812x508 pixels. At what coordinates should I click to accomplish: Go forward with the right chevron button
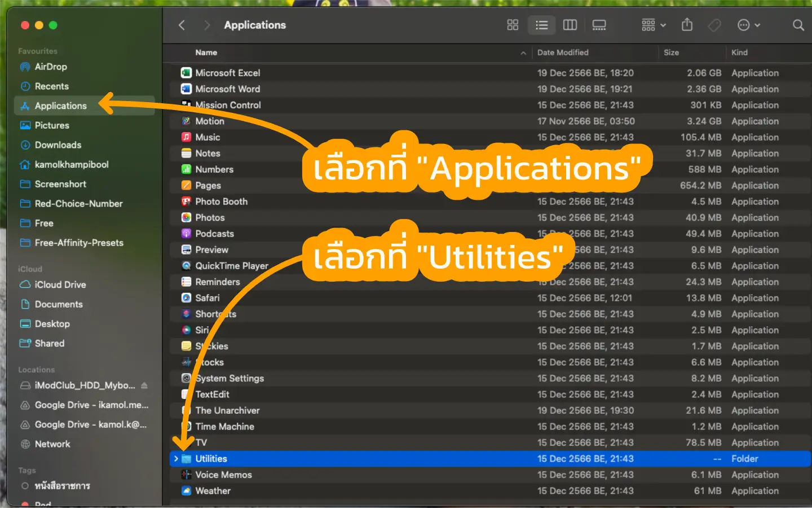[x=207, y=25]
